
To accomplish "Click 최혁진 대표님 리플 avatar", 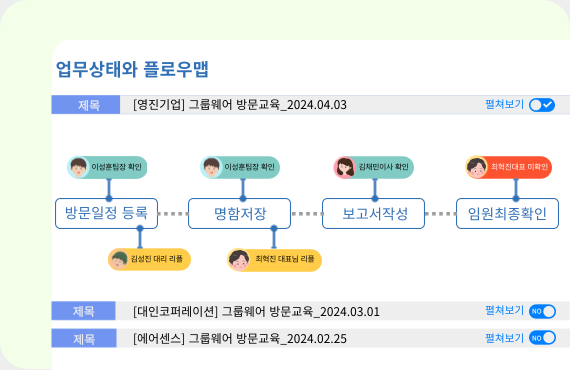I will (238, 260).
